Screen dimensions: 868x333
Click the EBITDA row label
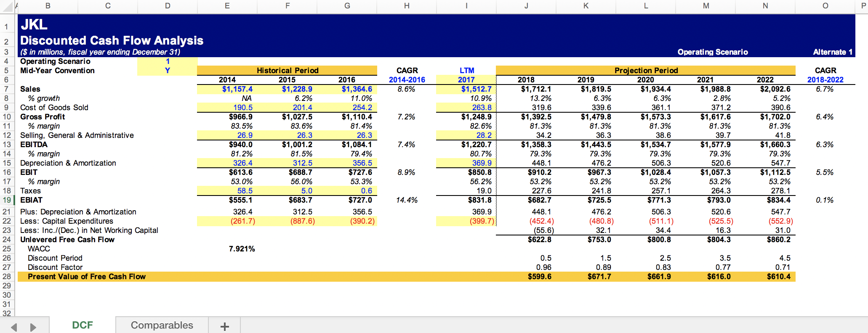(34, 145)
